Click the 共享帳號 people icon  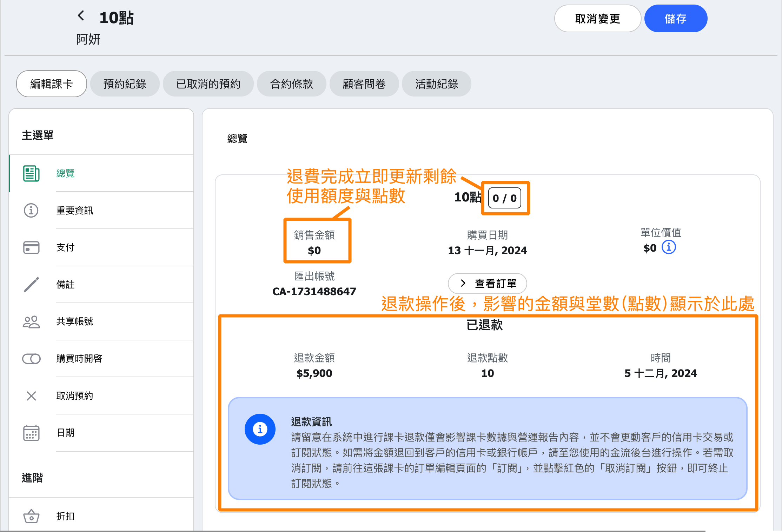click(x=31, y=322)
